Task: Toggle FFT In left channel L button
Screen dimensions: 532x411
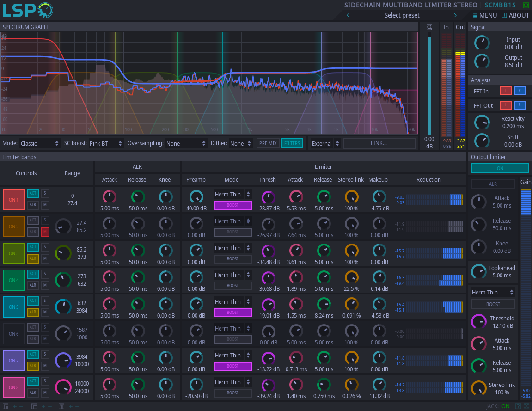Action: [506, 91]
